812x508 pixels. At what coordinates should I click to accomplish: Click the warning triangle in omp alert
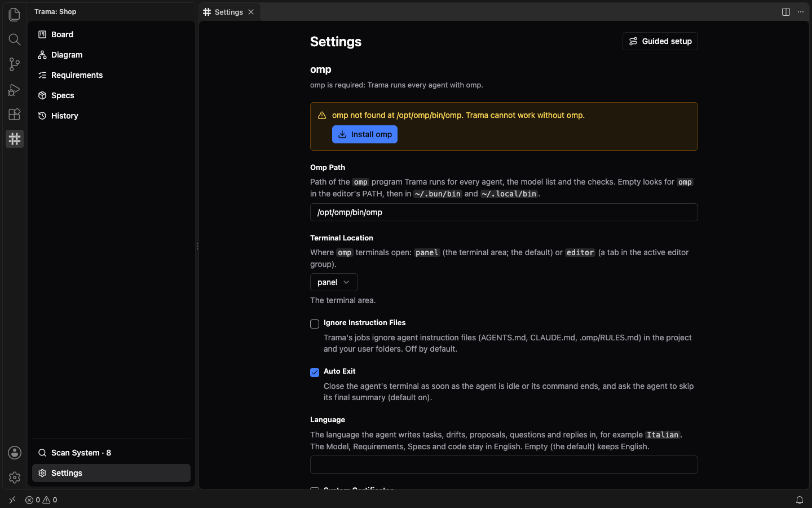322,115
